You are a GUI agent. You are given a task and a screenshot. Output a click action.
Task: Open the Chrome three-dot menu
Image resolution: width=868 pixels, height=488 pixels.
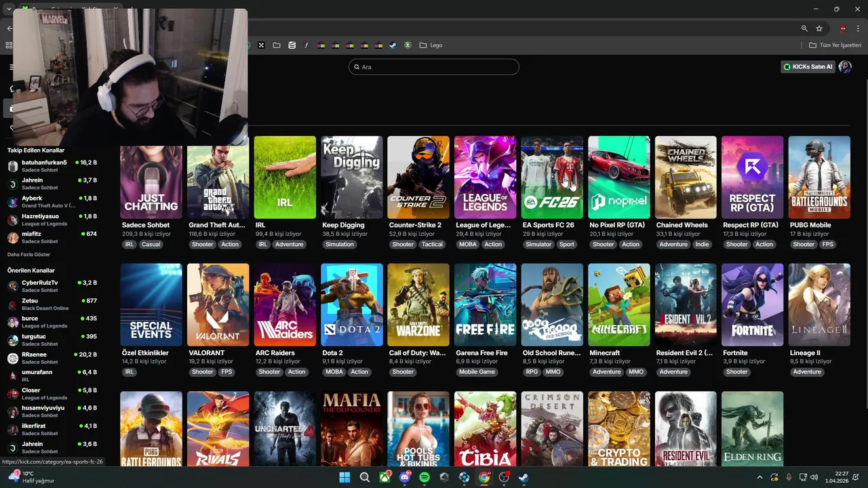tap(858, 28)
